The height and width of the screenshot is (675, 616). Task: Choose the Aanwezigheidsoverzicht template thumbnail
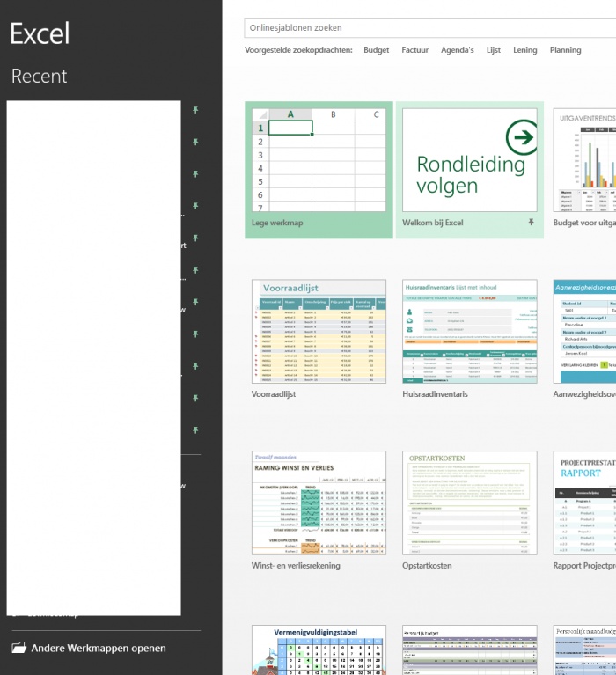[x=584, y=332]
